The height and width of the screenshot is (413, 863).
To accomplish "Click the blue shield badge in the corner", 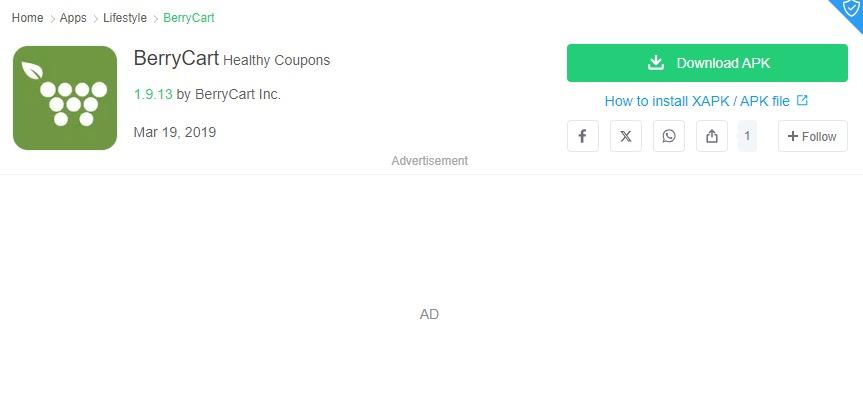I will click(850, 10).
